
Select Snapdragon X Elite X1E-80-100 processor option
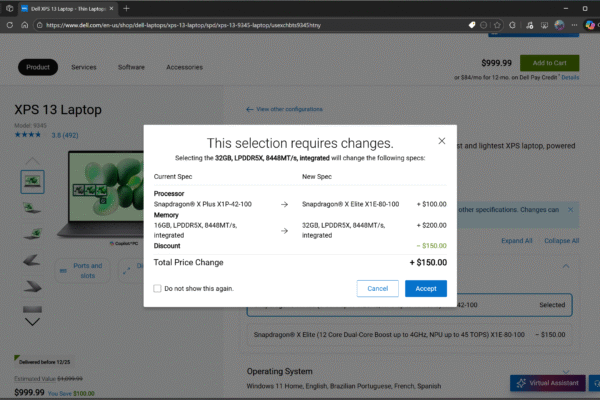coord(410,334)
